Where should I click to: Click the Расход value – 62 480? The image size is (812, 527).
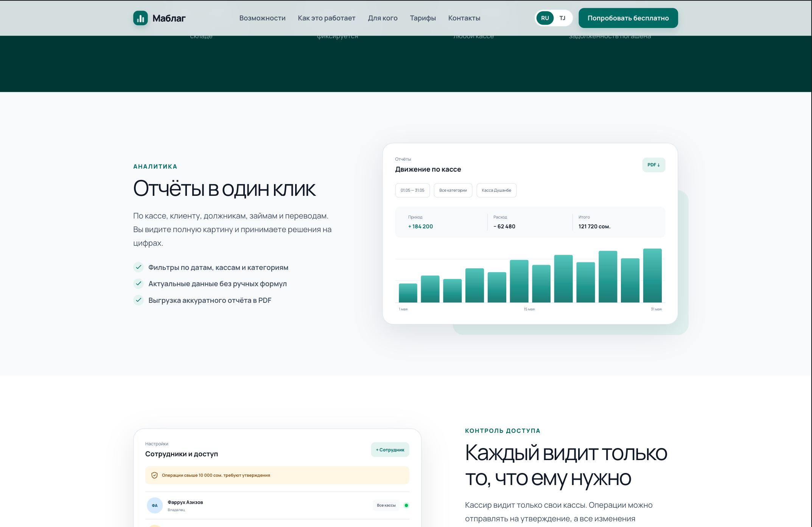pos(504,226)
